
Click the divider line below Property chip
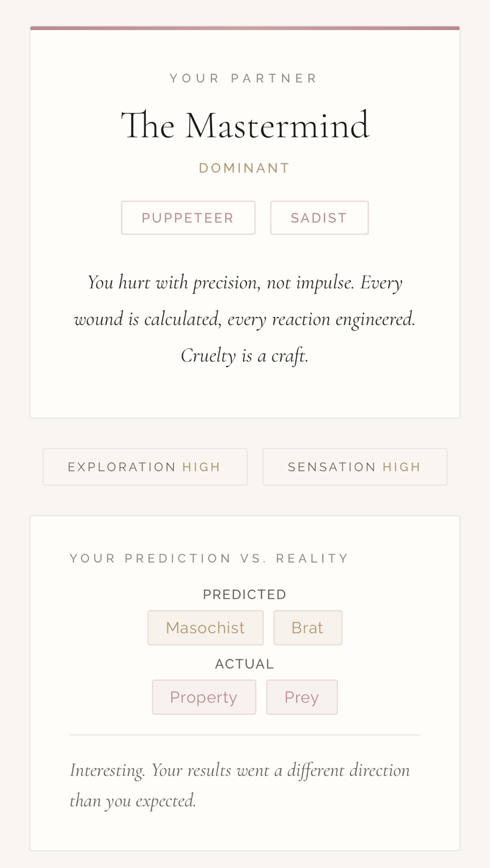tap(245, 735)
